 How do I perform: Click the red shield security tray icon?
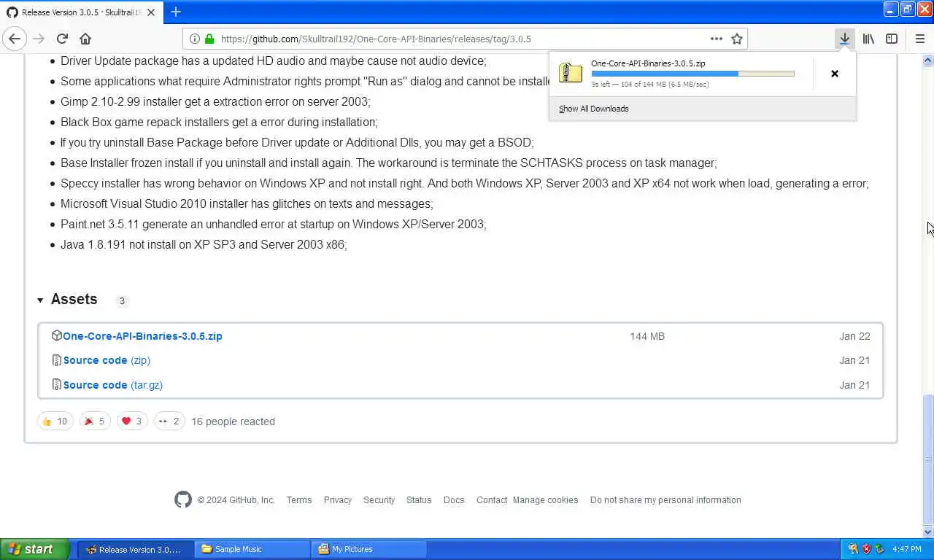tap(866, 549)
